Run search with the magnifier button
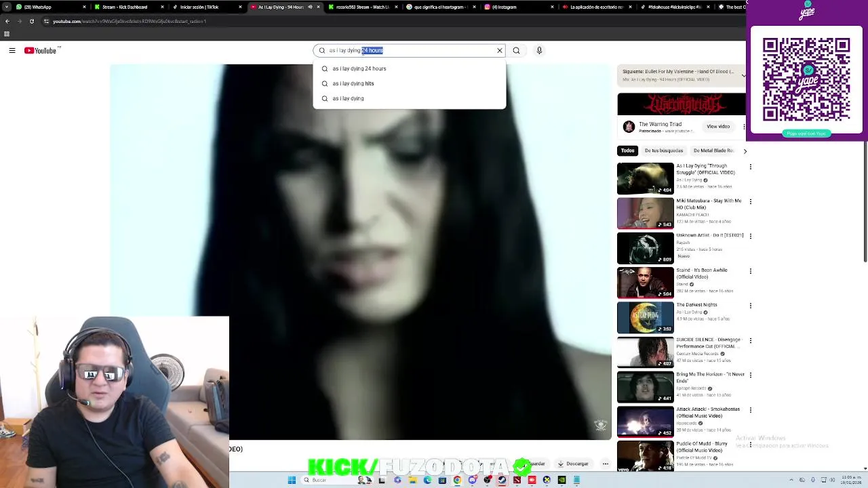Image resolution: width=868 pixels, height=488 pixels. pyautogui.click(x=516, y=50)
